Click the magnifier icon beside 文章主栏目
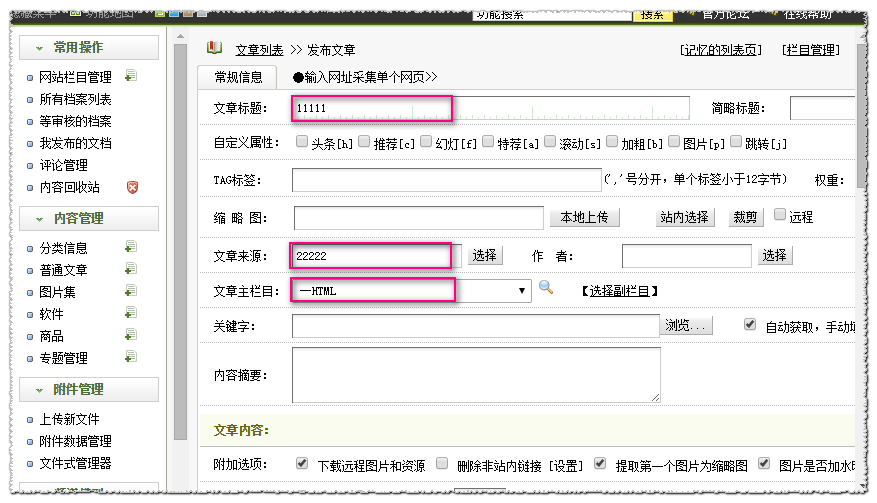The image size is (877, 503). click(545, 288)
